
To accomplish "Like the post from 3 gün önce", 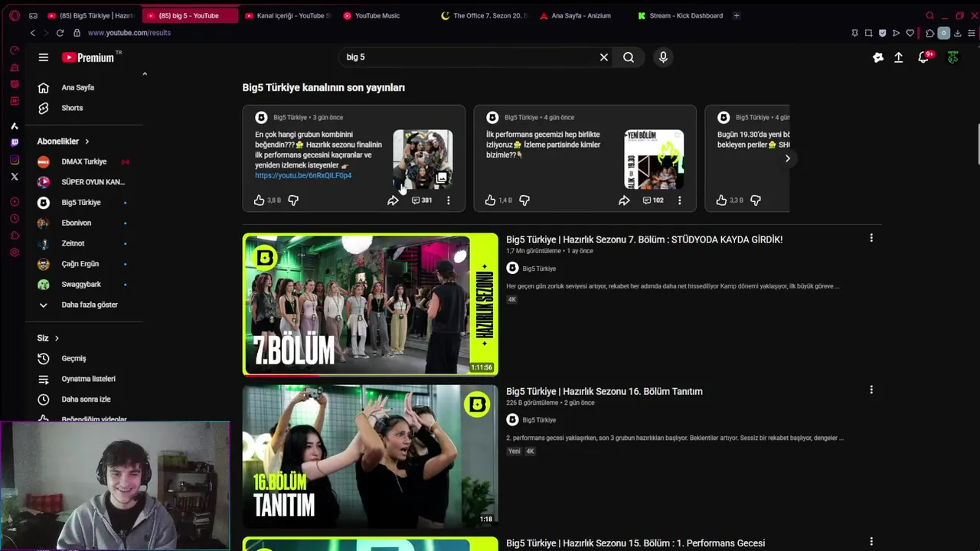I will (259, 201).
